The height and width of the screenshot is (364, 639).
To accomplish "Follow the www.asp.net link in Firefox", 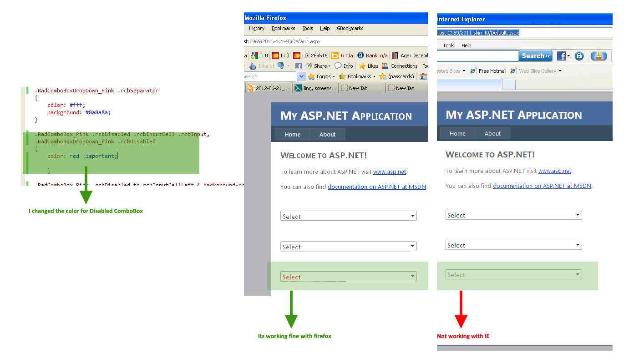I will [x=390, y=172].
